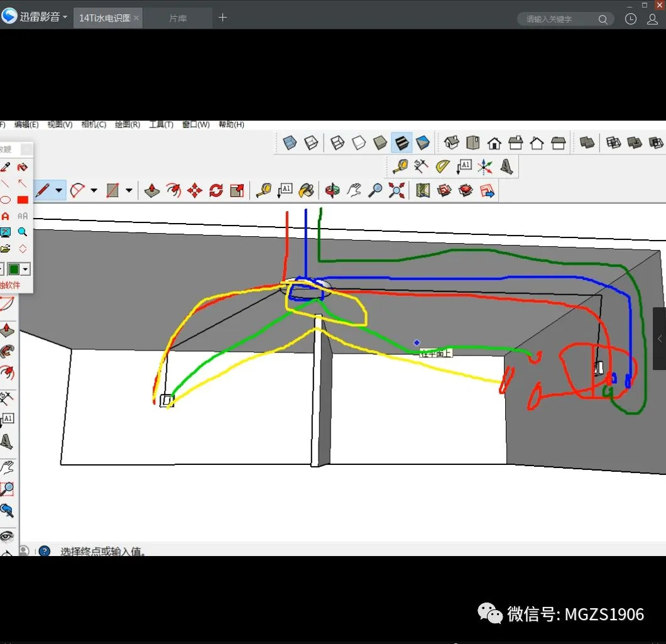Click the Add Location map icon
The height and width of the screenshot is (644, 666).
pos(423,190)
